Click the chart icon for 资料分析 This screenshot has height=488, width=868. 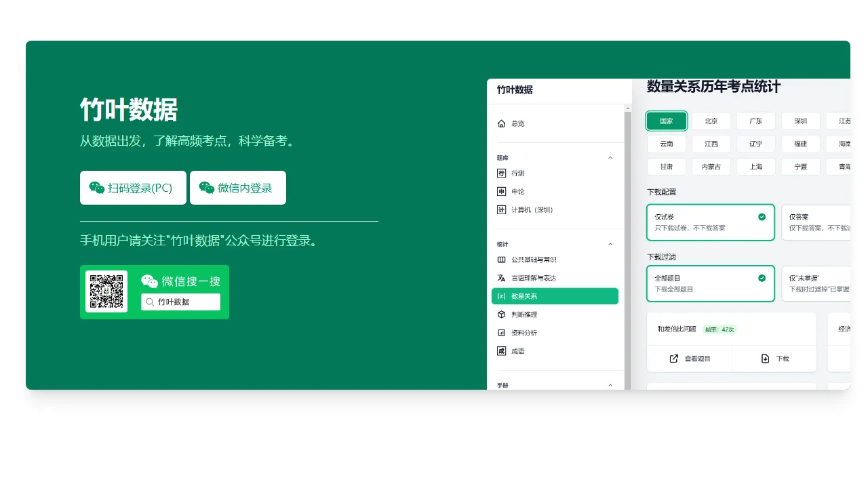point(502,333)
